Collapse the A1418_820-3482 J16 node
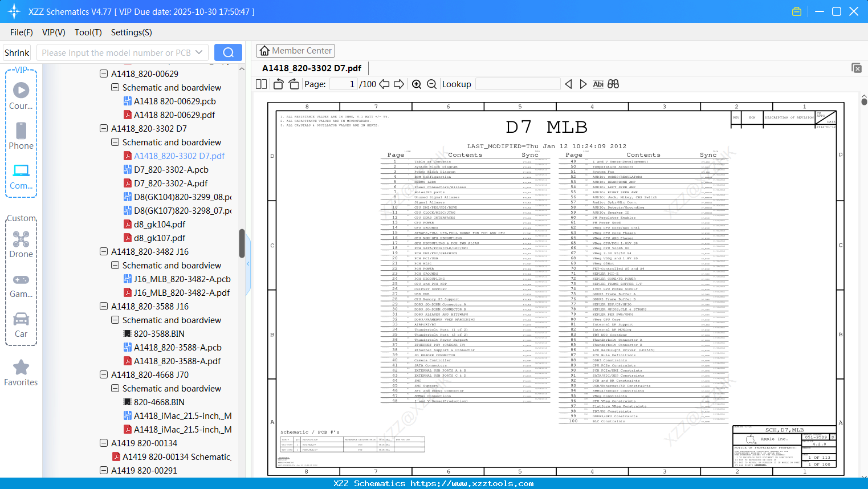 click(104, 251)
